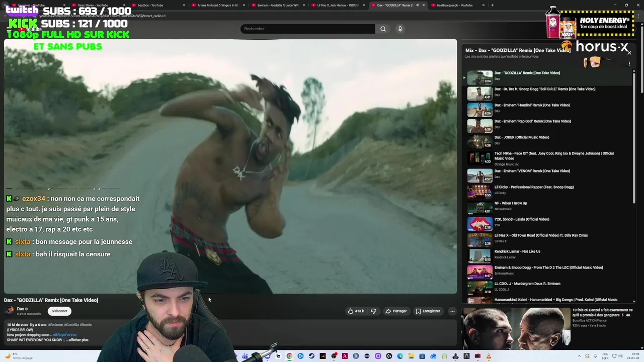Click the video player to pause playback
The height and width of the screenshot is (362, 644).
pos(230,166)
